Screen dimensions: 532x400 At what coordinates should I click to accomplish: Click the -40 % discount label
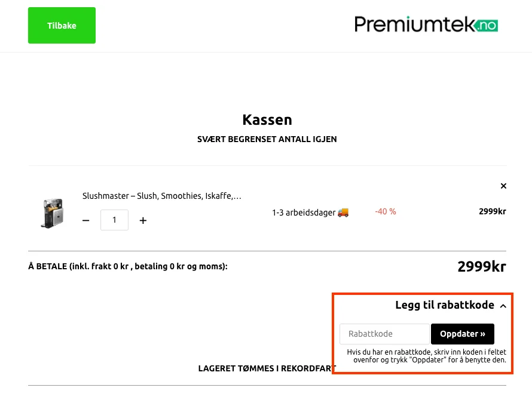coord(386,212)
